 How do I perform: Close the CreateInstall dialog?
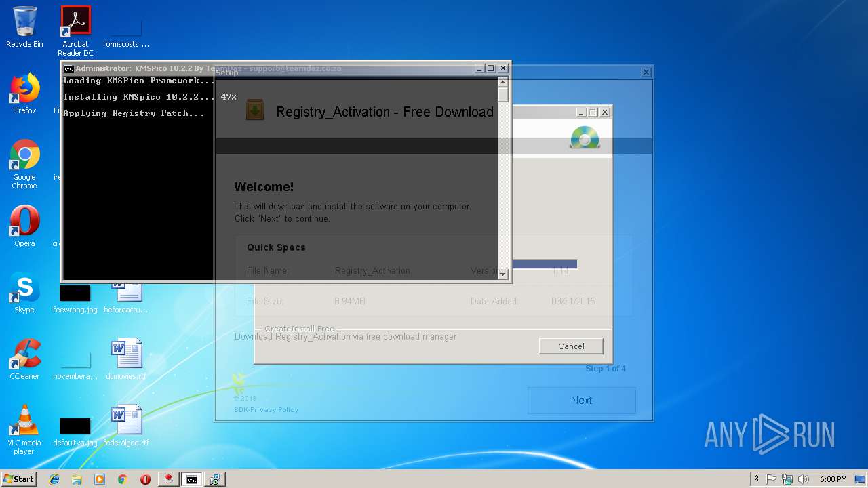(605, 113)
